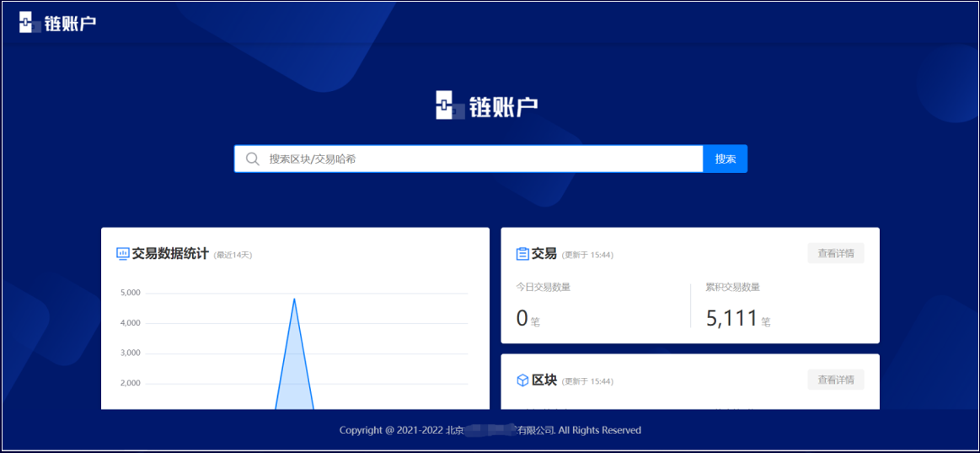The width and height of the screenshot is (980, 453).
Task: Click the 交易数据统计 heading
Action: point(170,254)
